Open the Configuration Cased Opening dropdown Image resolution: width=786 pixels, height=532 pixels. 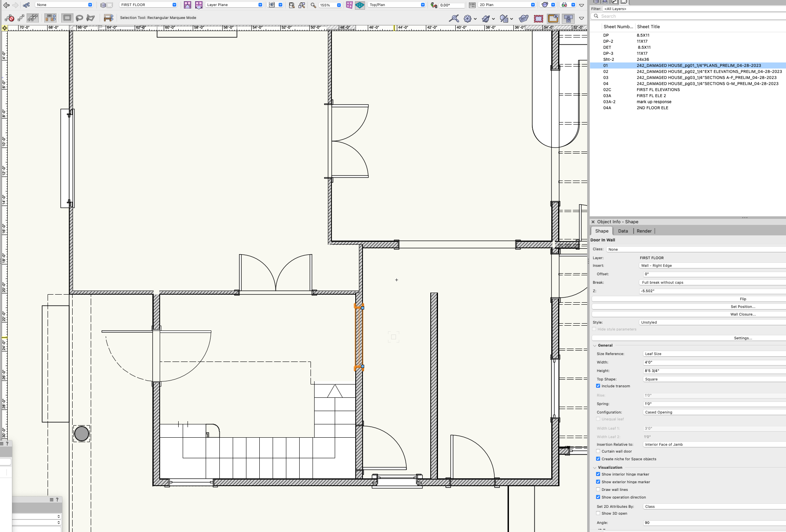point(714,412)
